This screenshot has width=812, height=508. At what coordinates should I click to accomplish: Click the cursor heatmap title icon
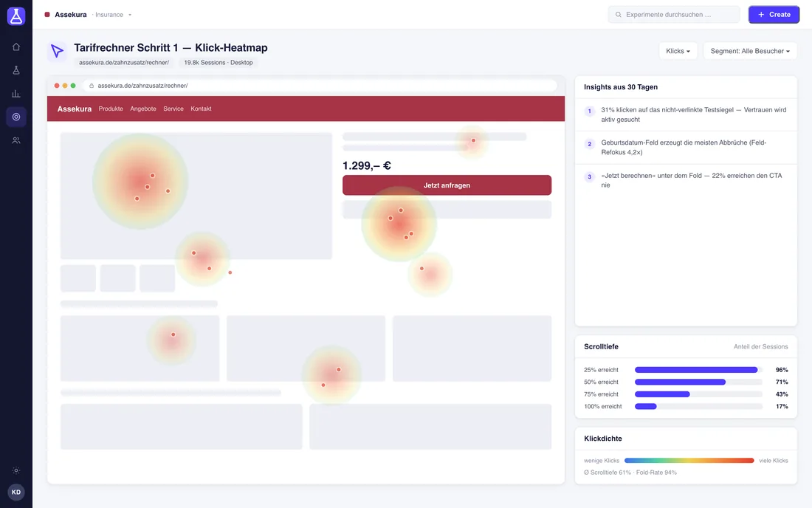click(57, 51)
